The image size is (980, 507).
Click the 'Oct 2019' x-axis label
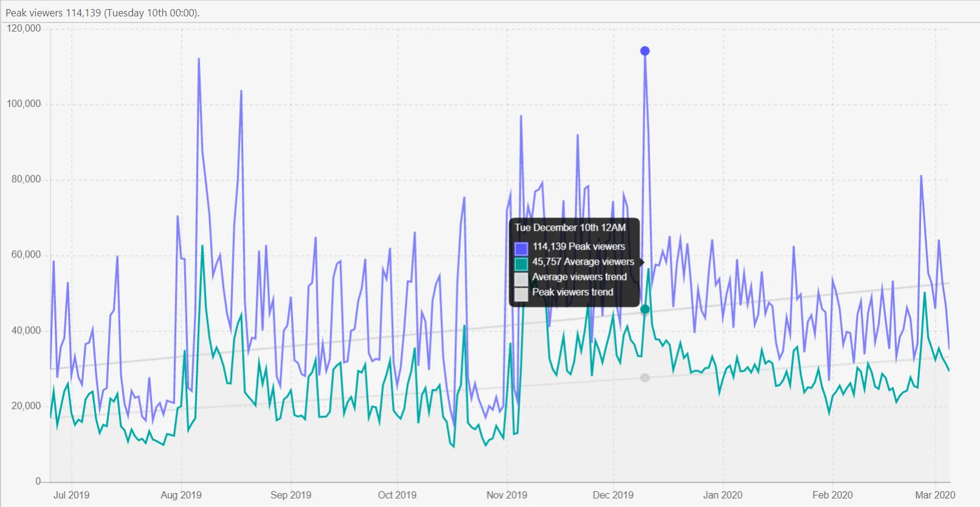click(x=397, y=495)
